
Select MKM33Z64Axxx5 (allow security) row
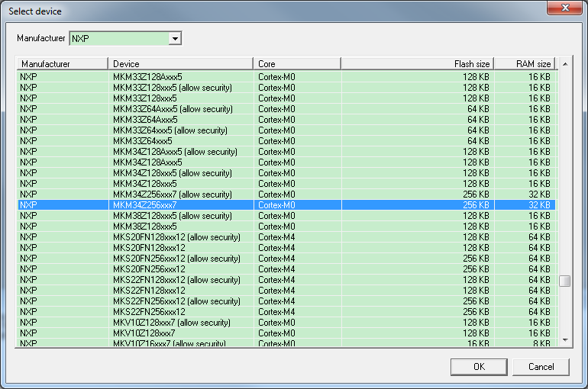[x=286, y=109]
